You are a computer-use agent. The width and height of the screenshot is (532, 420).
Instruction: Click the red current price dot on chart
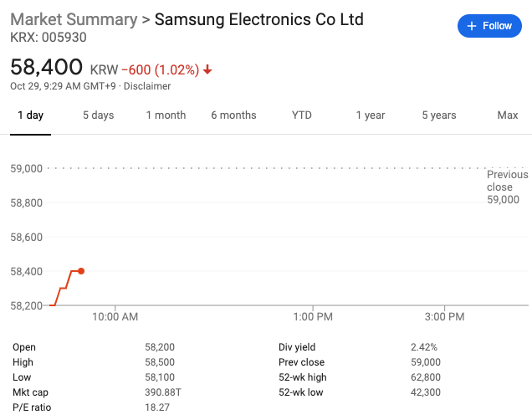click(81, 271)
